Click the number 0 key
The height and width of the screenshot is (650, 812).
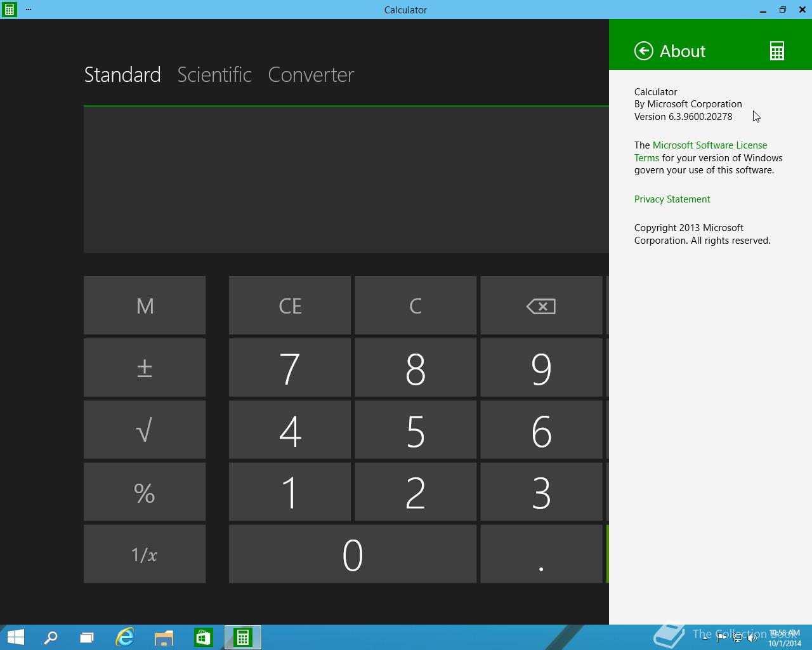(x=353, y=554)
